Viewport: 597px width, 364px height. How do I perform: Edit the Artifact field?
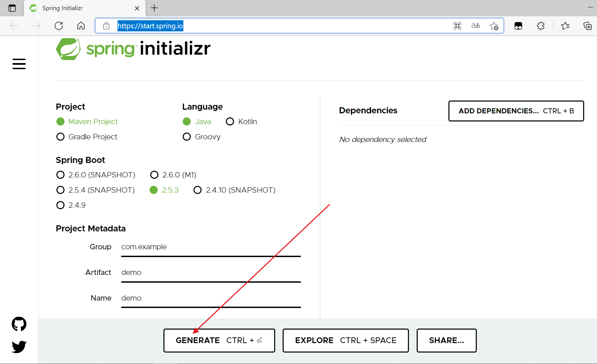[211, 273]
